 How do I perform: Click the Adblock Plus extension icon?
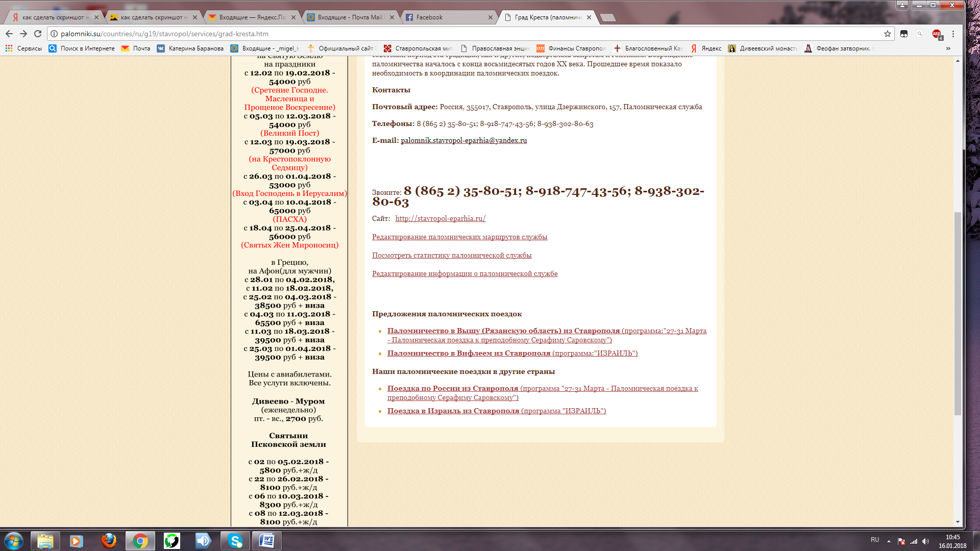click(x=937, y=34)
